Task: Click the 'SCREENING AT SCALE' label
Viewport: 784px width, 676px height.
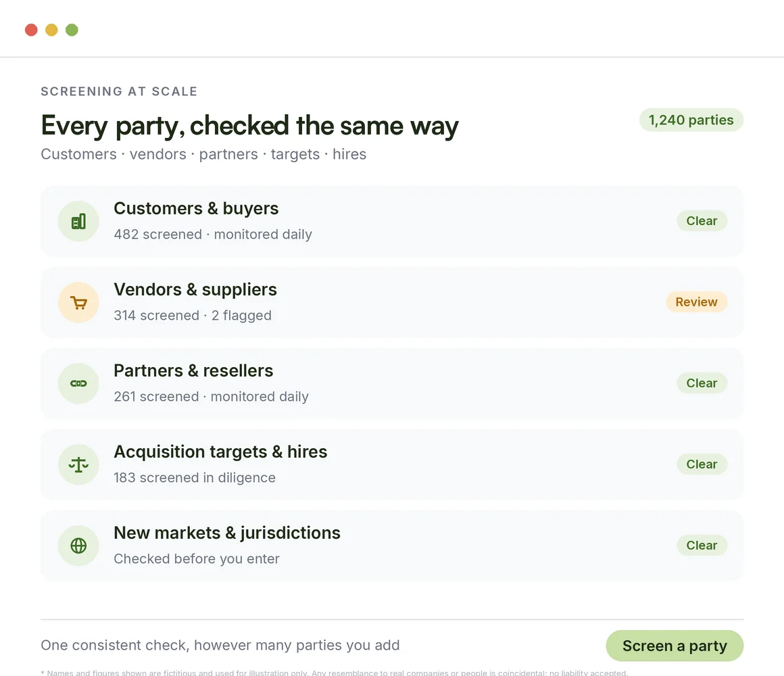Action: (x=119, y=91)
